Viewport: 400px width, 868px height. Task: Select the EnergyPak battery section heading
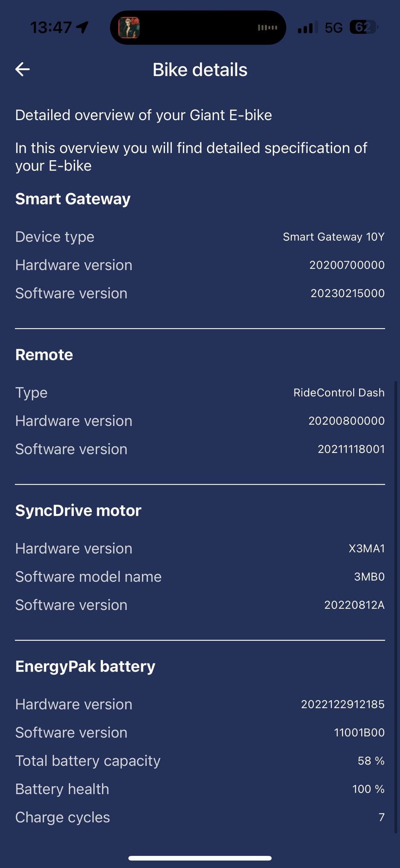click(x=85, y=667)
